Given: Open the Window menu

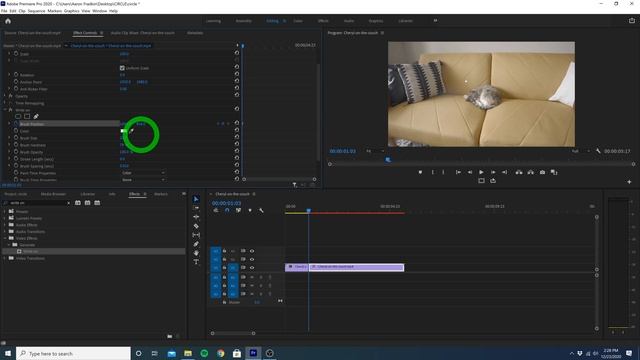Looking at the screenshot, I should pyautogui.click(x=99, y=11).
